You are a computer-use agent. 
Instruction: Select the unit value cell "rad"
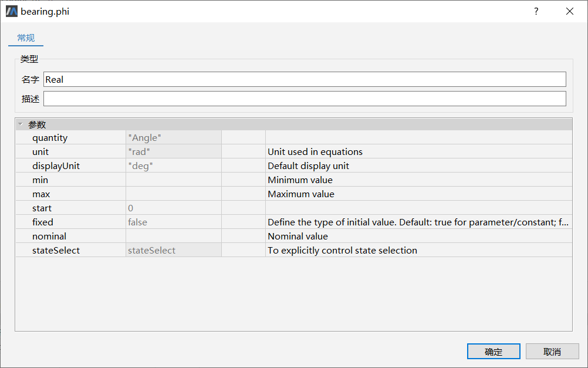point(173,151)
